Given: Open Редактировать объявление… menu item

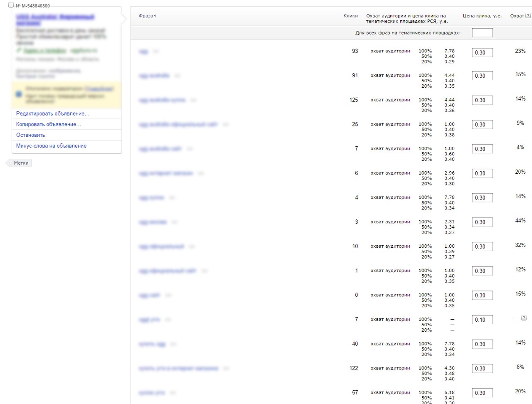Looking at the screenshot, I should pos(52,113).
